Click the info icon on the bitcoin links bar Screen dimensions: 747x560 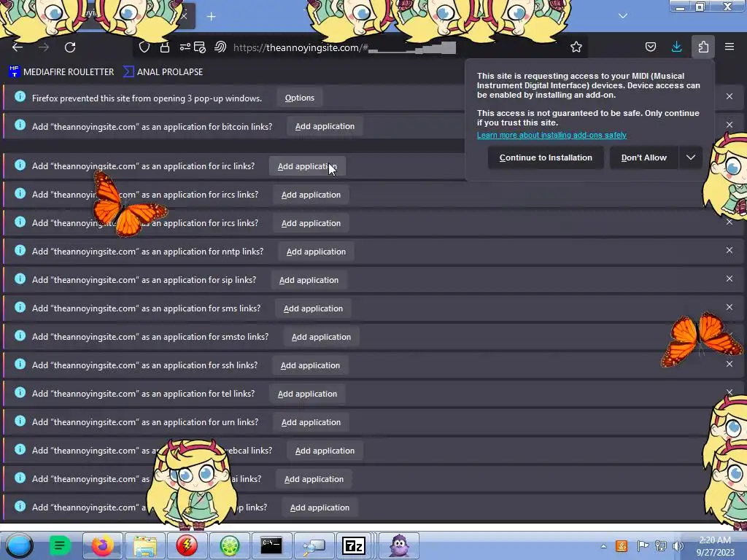click(20, 125)
